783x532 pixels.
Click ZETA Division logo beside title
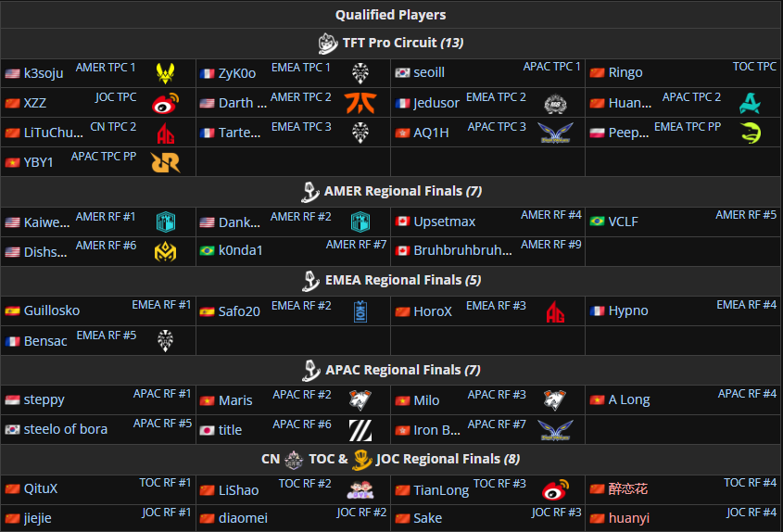click(x=360, y=430)
